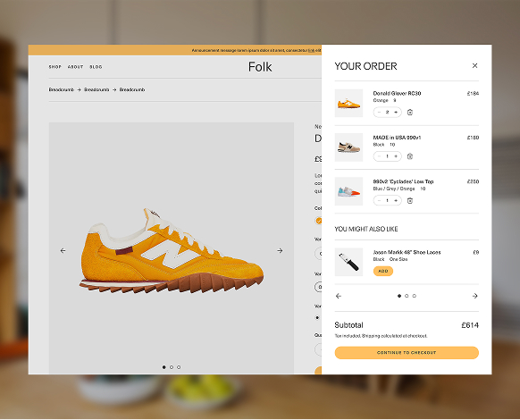This screenshot has height=420, width=520.
Task: Select the £614 subtotal amount
Action: click(x=470, y=325)
